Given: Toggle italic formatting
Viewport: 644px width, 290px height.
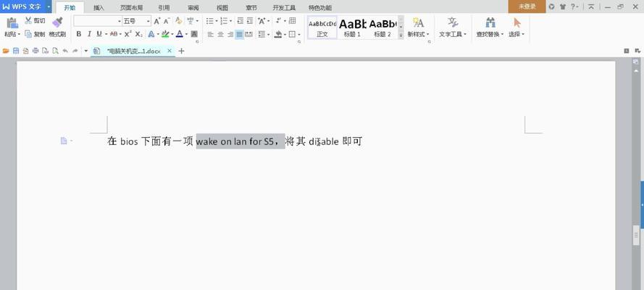Looking at the screenshot, I should click(89, 34).
